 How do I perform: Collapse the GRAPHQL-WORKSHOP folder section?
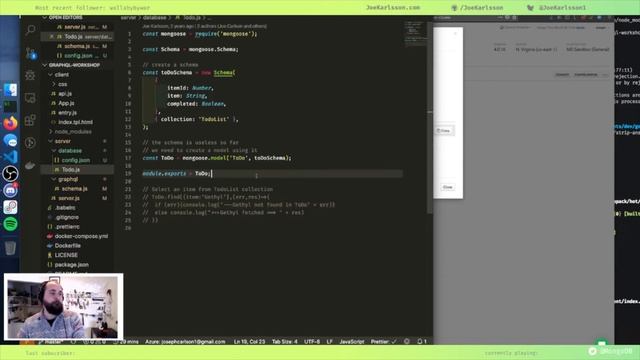point(71,65)
